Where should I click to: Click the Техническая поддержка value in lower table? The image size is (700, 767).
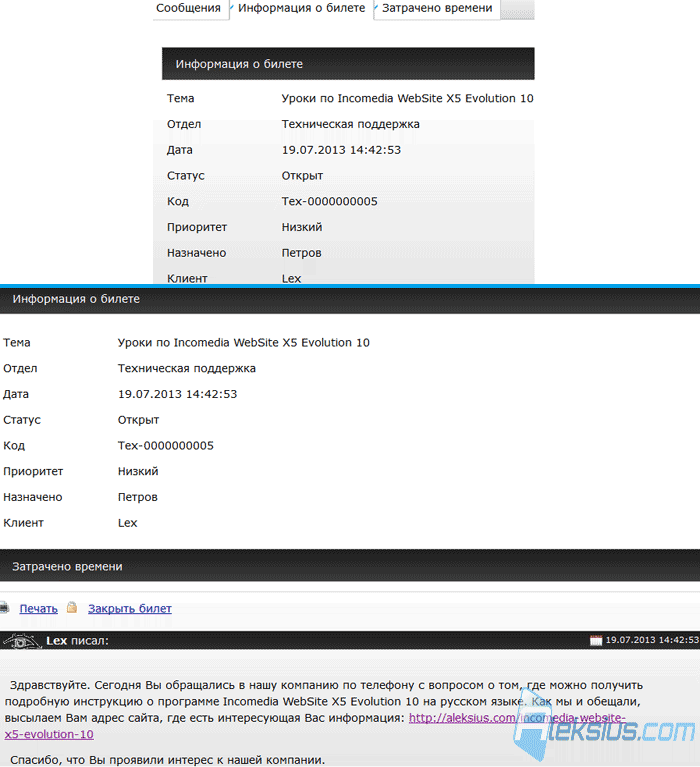point(187,368)
